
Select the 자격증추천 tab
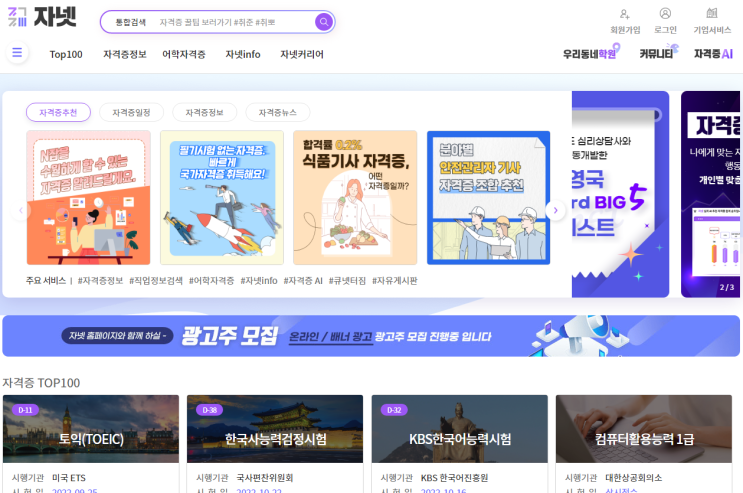point(58,112)
